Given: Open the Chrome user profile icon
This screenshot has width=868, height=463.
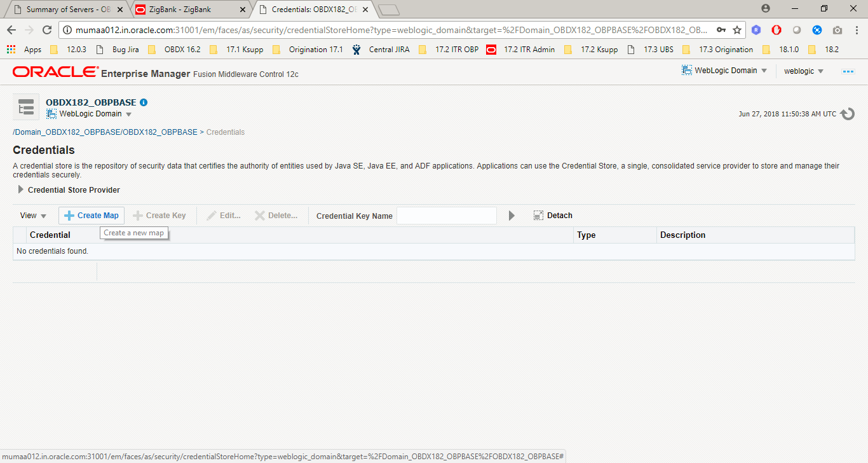Looking at the screenshot, I should click(x=766, y=8).
